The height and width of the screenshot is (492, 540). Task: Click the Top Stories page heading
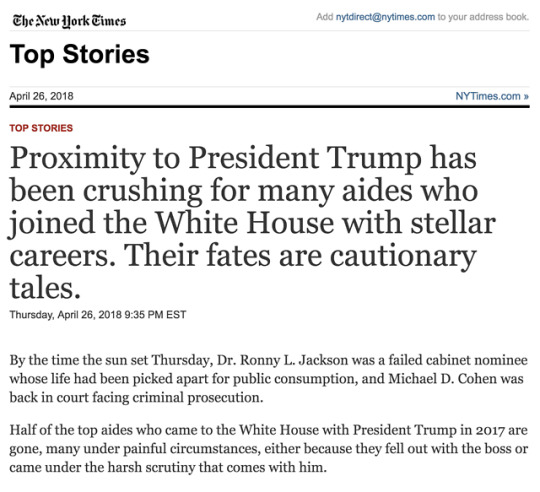point(80,54)
